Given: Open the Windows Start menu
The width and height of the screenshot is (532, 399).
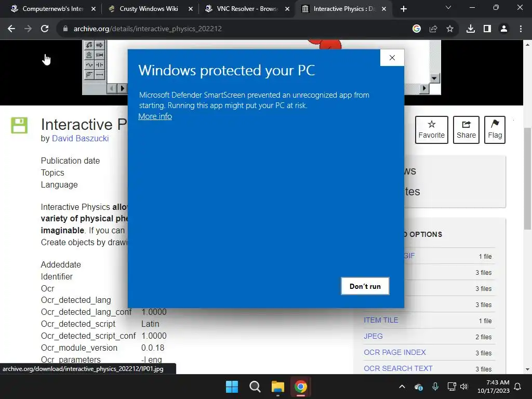Looking at the screenshot, I should coord(232,387).
